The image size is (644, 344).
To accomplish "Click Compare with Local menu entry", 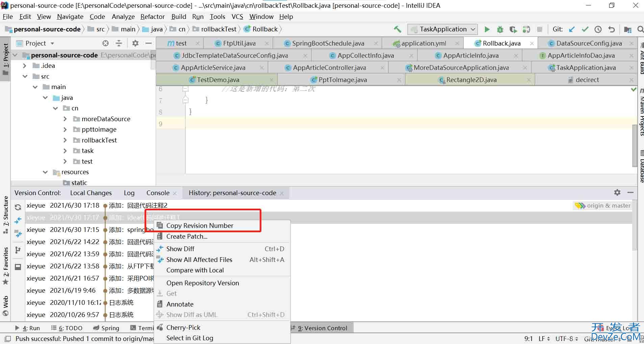I will [x=222, y=270].
